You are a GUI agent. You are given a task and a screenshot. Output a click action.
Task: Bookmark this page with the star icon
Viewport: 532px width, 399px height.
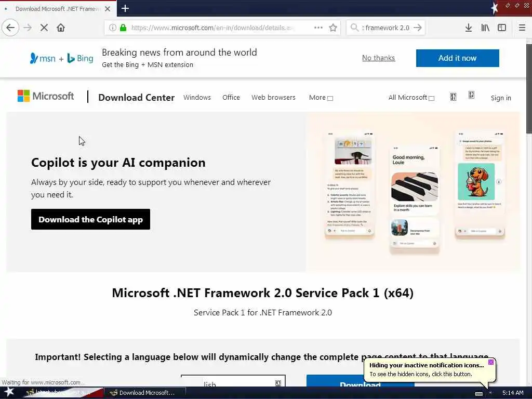(x=333, y=28)
